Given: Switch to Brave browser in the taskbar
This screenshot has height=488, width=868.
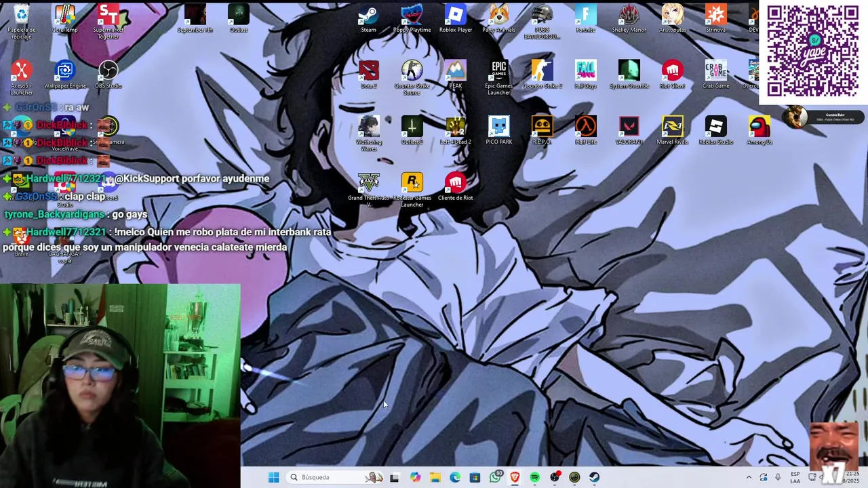Looking at the screenshot, I should [515, 477].
